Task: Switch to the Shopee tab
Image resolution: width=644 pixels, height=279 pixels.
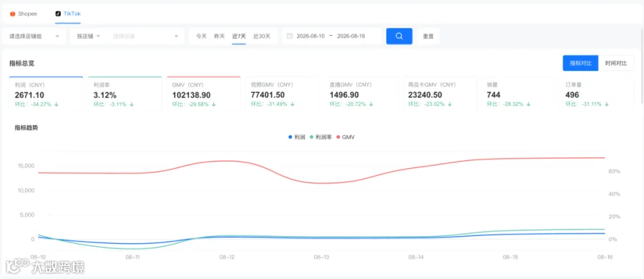Action: (x=24, y=14)
